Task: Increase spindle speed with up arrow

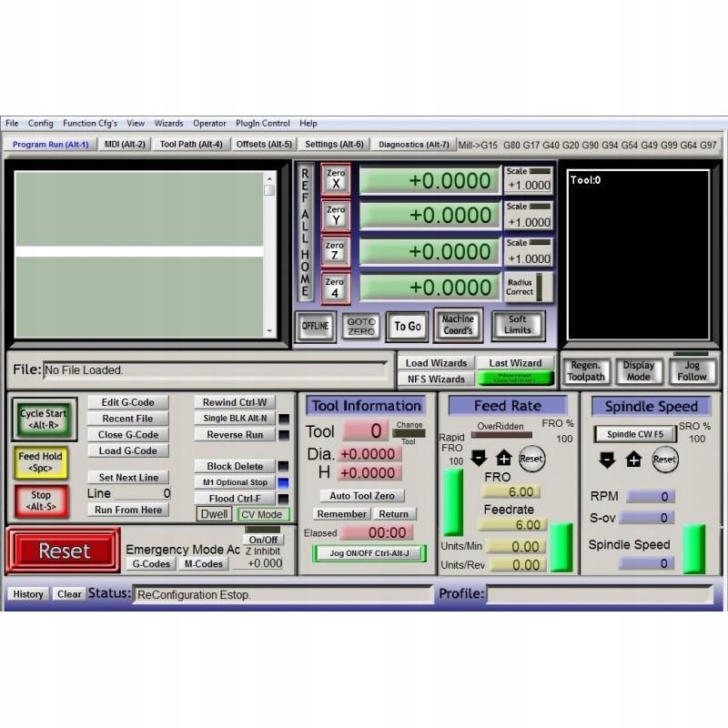Action: tap(633, 460)
